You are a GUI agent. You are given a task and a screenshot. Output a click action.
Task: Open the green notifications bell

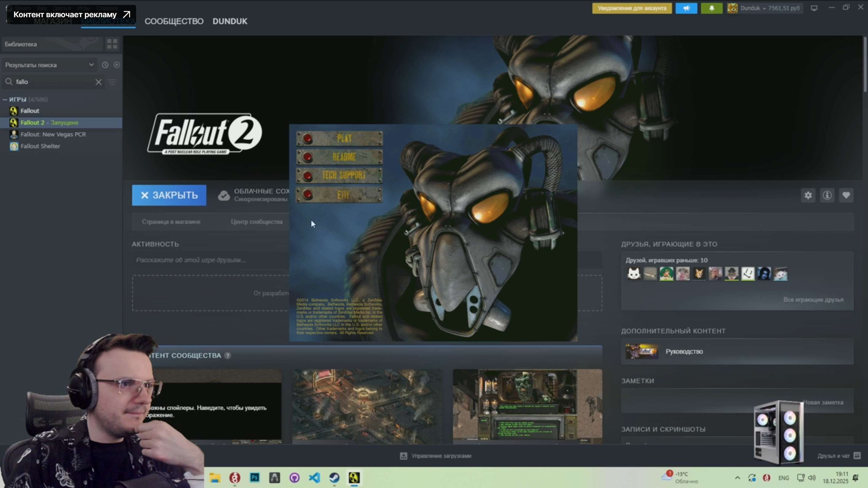tap(711, 8)
